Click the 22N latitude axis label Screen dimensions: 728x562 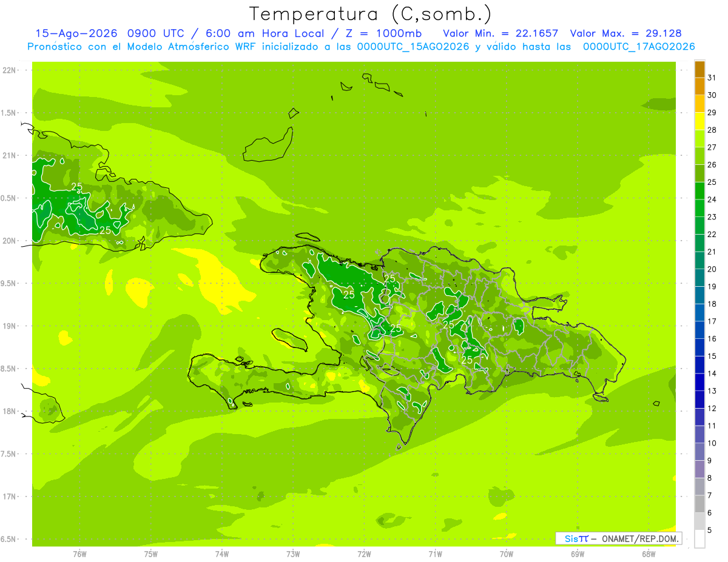click(10, 70)
